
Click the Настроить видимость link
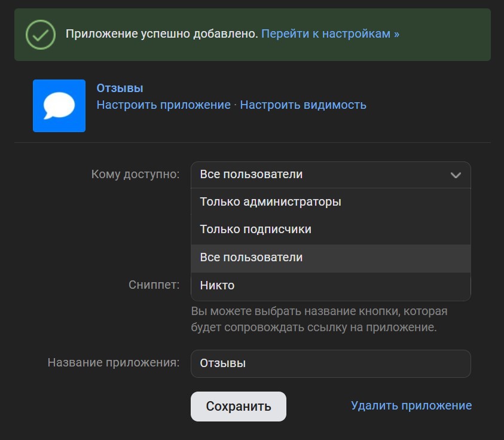[303, 105]
